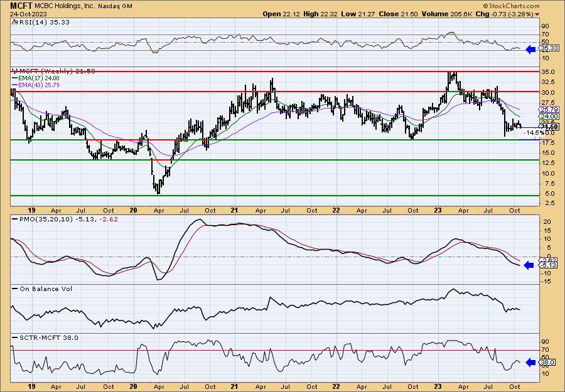This screenshot has width=565, height=392.
Task: Click the 17.5 price axis label
Action: point(547,143)
